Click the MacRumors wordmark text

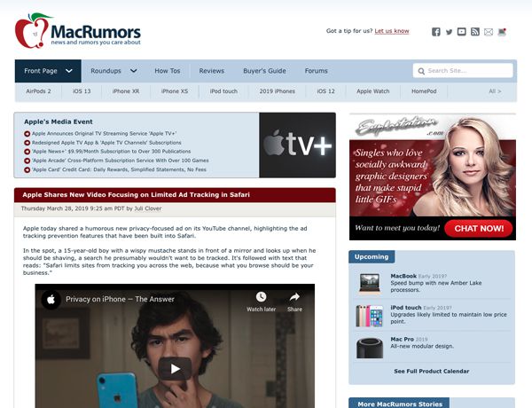point(96,32)
